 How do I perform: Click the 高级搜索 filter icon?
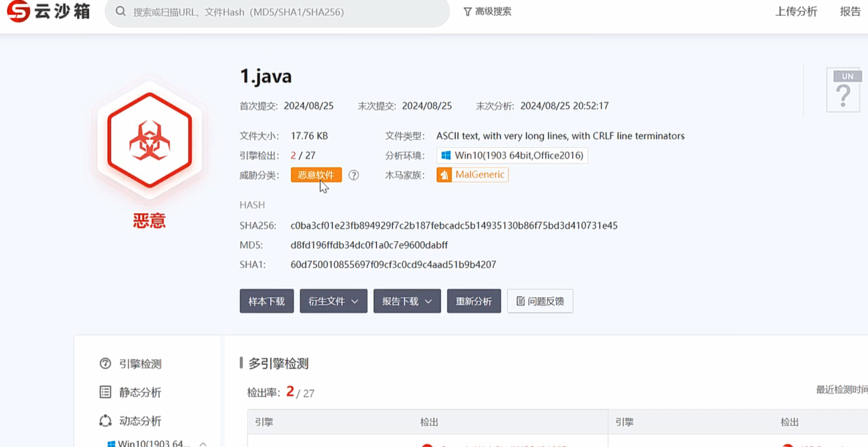coord(467,12)
